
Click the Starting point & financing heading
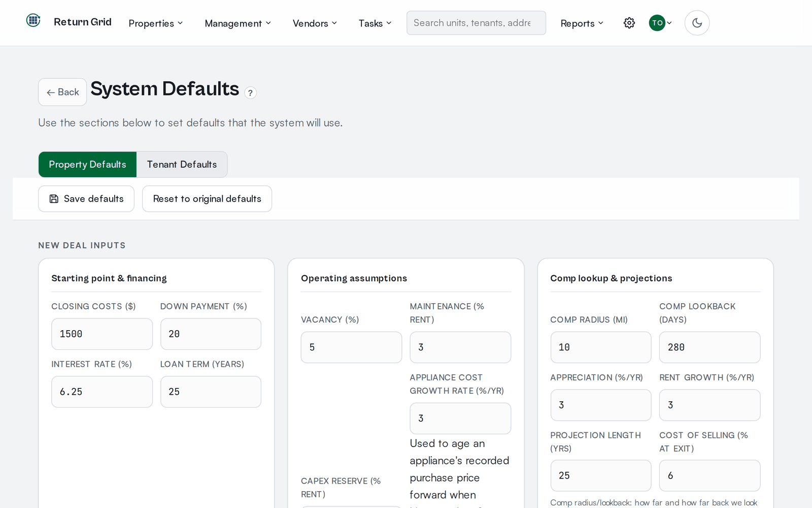pyautogui.click(x=109, y=278)
